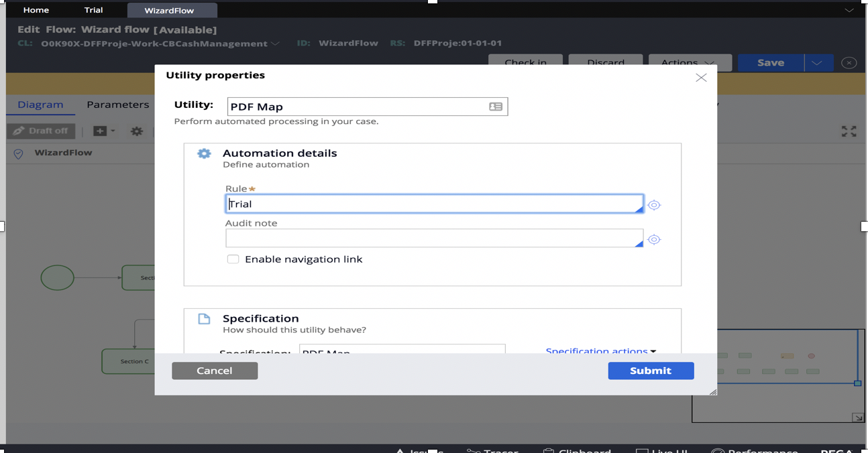
Task: Toggle the Draft off button
Action: (x=41, y=131)
